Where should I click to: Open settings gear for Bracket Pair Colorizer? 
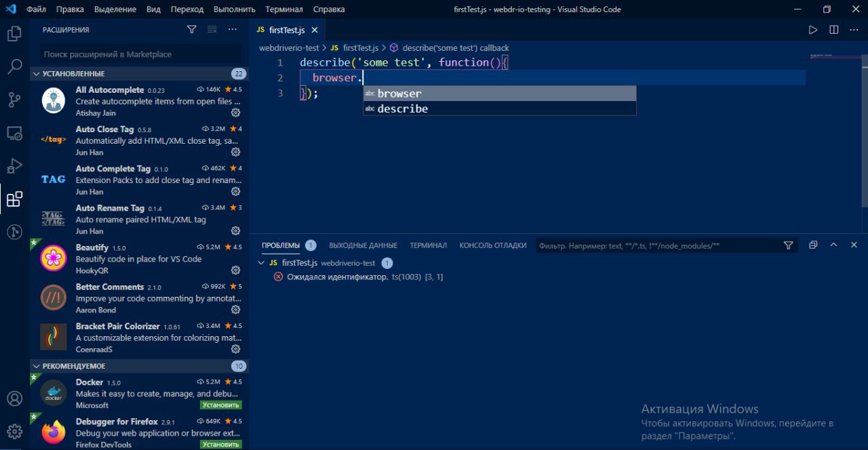(235, 349)
